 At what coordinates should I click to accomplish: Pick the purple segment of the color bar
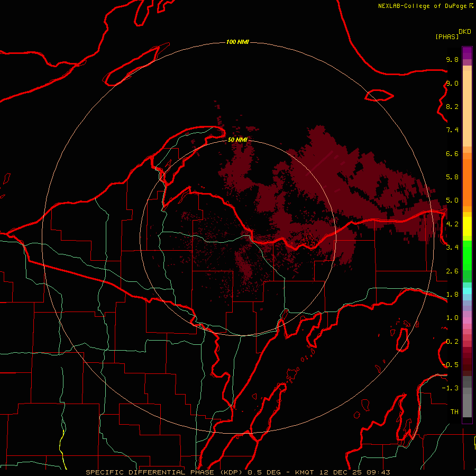467,53
